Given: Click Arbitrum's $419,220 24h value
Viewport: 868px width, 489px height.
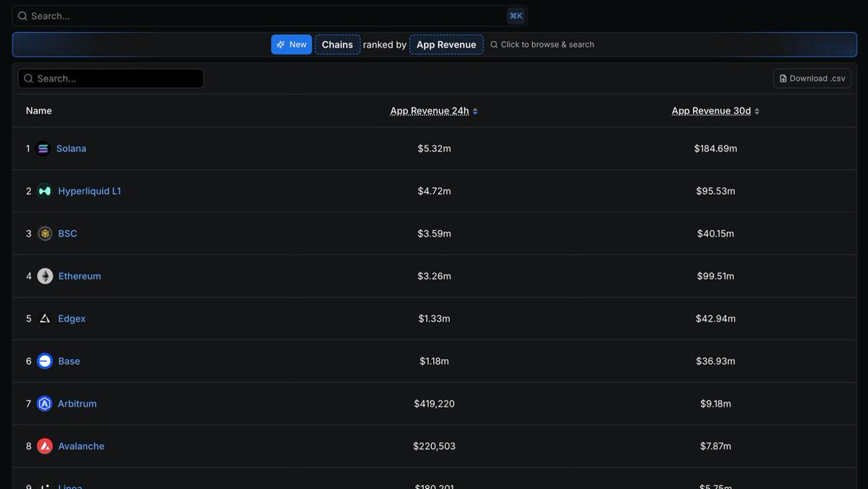Looking at the screenshot, I should (434, 404).
